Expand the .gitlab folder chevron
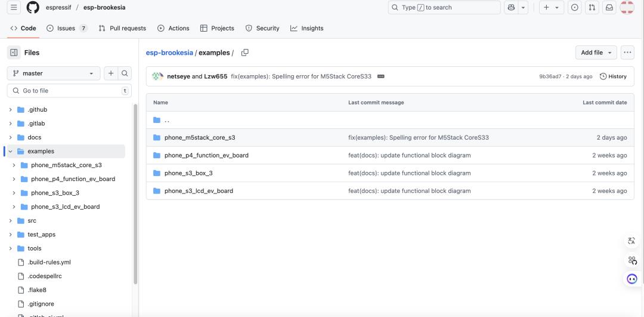 click(x=10, y=124)
